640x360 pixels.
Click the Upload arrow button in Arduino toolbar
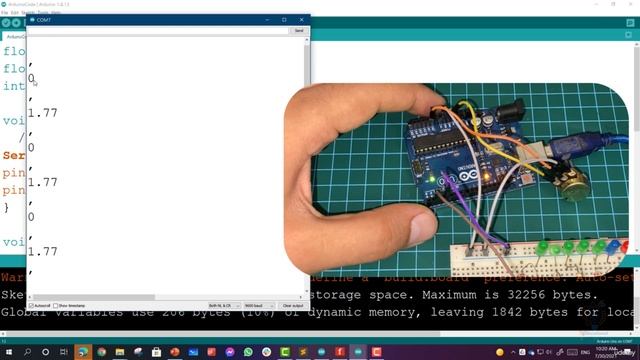(16, 23)
